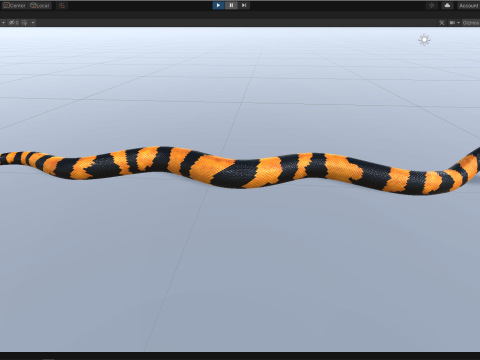Toggle the Center pivot mode button
Viewport: 480px width, 360px height.
[14, 6]
